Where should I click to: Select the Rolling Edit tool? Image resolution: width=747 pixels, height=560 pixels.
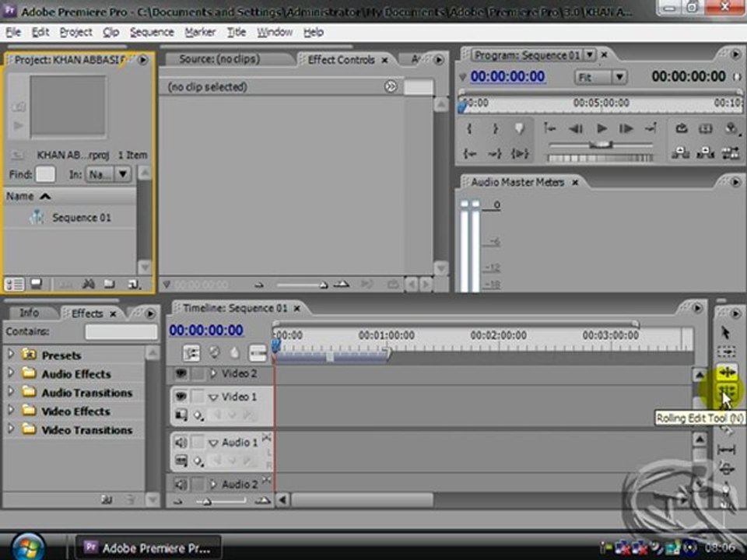[726, 391]
